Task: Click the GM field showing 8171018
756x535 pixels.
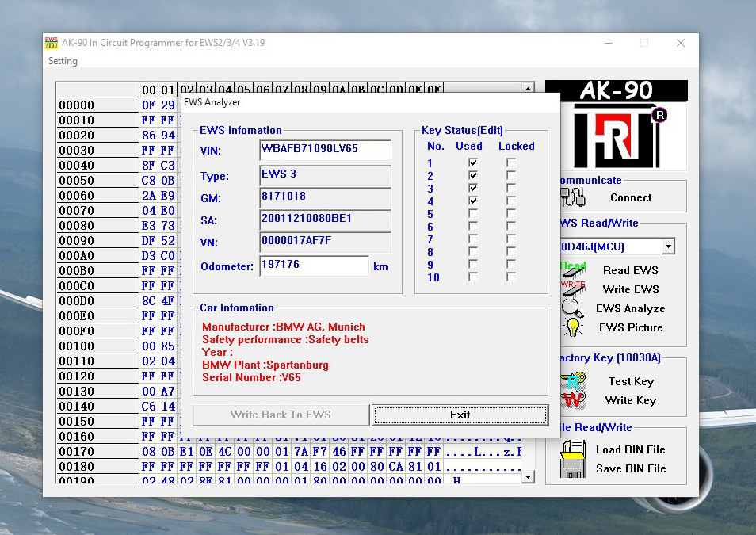Action: point(325,198)
